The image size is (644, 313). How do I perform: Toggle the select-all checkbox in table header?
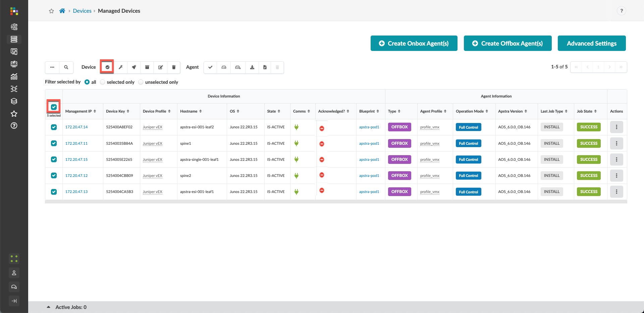click(54, 107)
